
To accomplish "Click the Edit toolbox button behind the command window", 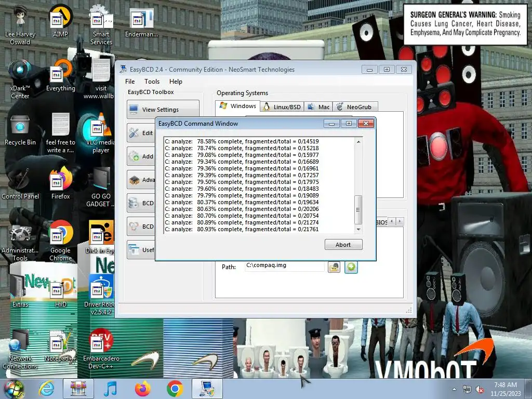I will (x=141, y=132).
